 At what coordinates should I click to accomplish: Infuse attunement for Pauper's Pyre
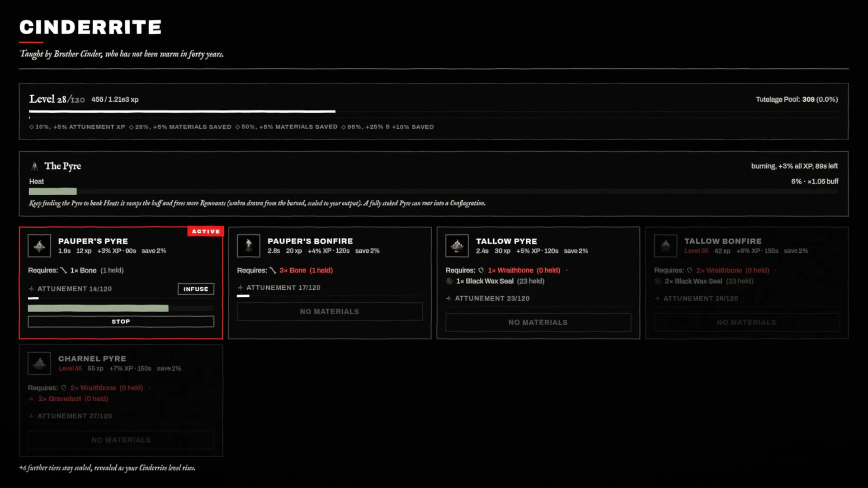tap(196, 289)
